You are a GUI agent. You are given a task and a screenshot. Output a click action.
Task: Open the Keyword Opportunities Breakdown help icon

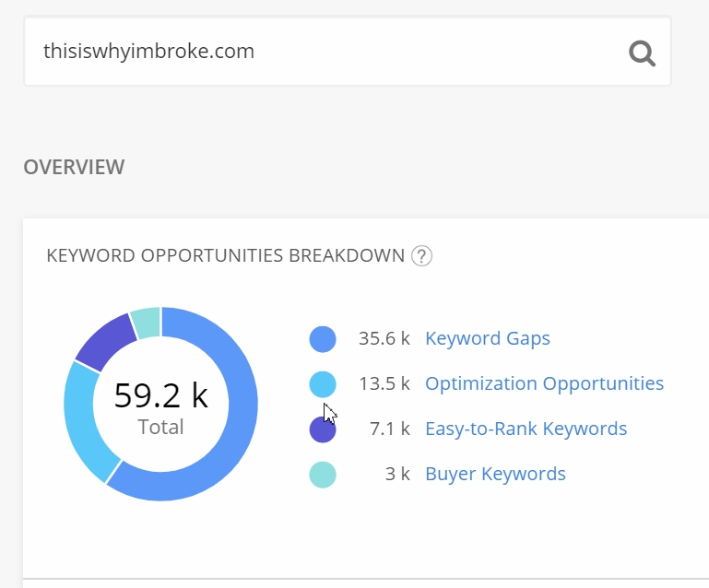click(422, 255)
